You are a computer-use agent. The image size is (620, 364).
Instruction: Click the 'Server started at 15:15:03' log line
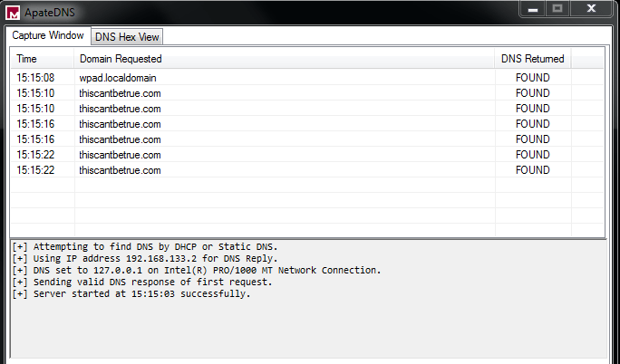click(x=132, y=294)
